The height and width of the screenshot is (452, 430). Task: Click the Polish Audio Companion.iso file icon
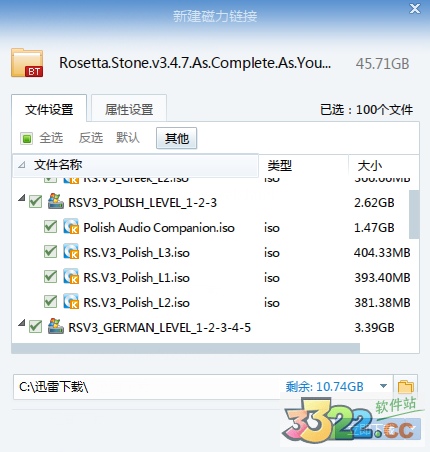coord(71,227)
